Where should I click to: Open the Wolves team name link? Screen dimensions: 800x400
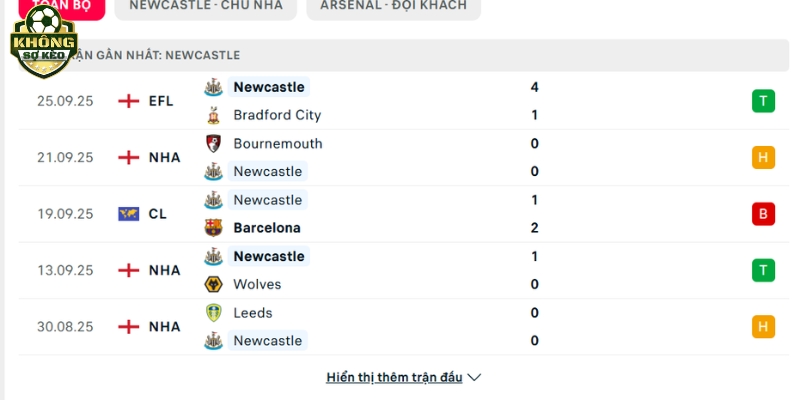point(257,284)
